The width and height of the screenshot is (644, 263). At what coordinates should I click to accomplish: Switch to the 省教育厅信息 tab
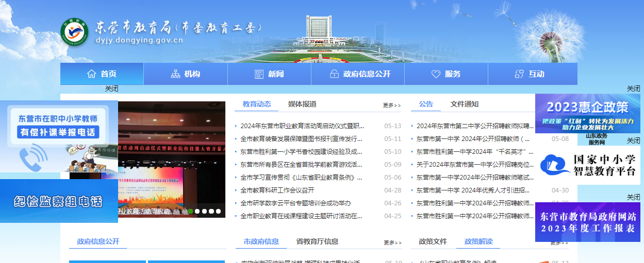[x=317, y=241]
